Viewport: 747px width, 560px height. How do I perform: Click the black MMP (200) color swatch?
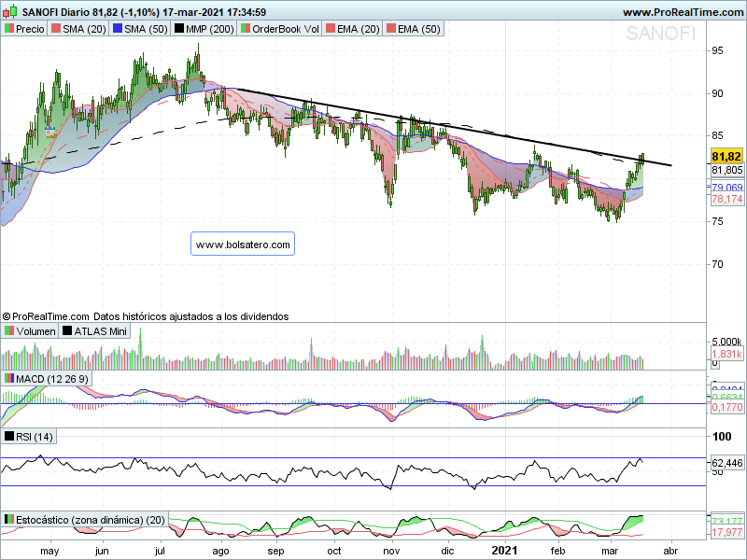tap(178, 29)
